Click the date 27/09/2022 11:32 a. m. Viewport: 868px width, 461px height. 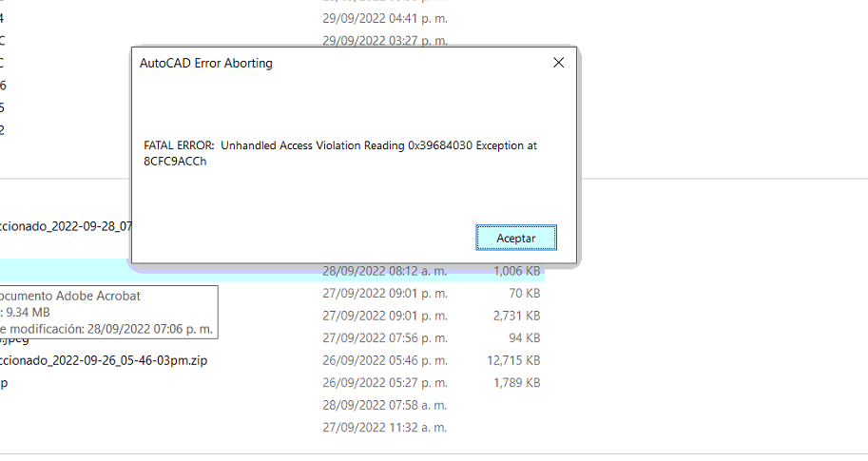(x=385, y=427)
